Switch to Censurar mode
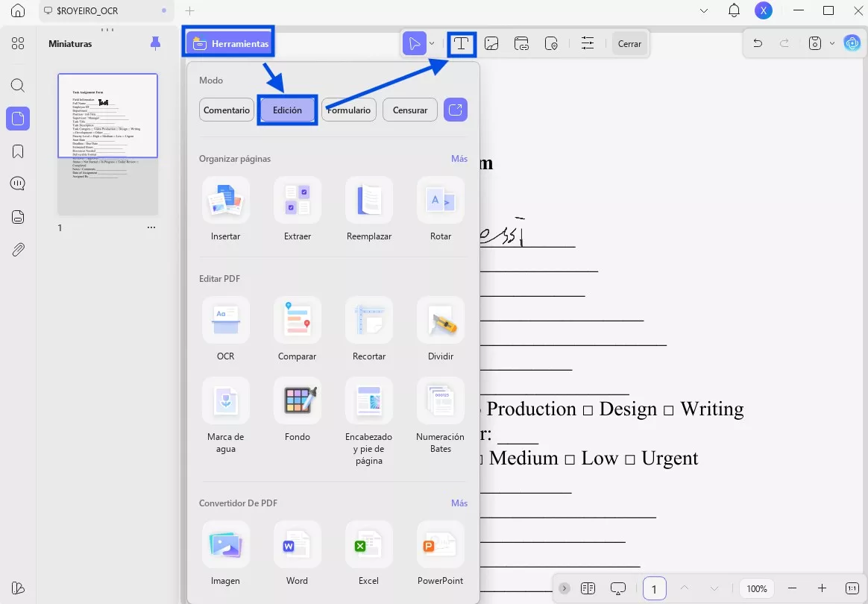This screenshot has height=604, width=868. click(410, 110)
